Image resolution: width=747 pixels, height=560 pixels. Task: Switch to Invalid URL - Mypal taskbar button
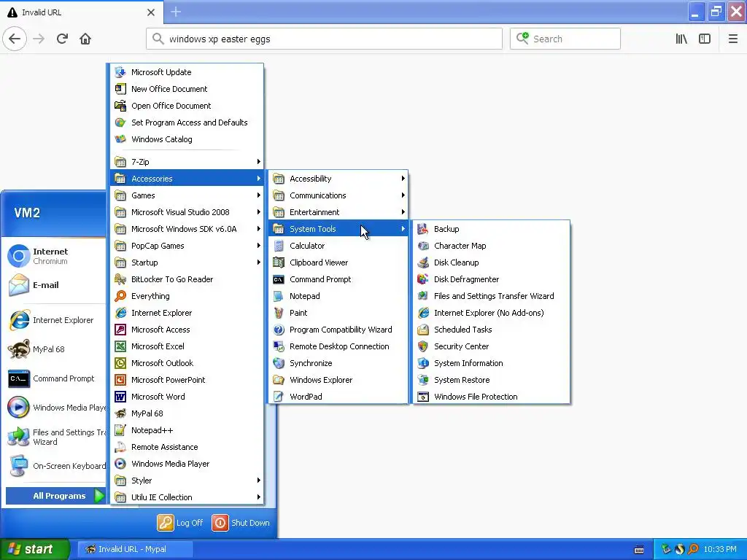135,549
